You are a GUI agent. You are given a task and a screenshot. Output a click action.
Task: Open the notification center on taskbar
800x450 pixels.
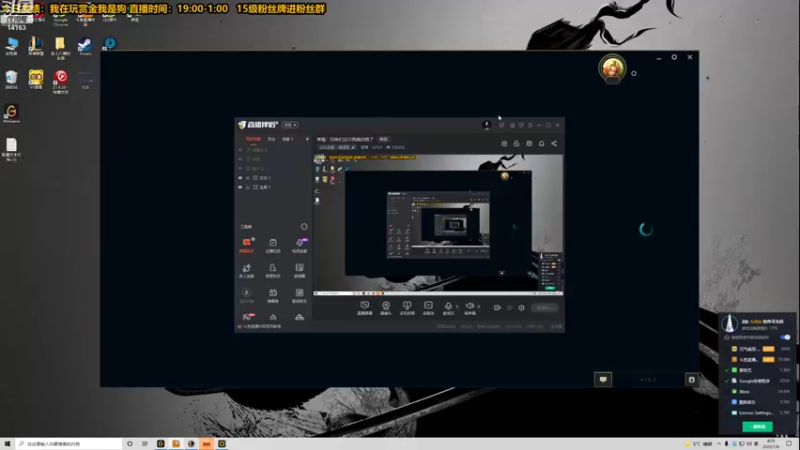(x=789, y=444)
